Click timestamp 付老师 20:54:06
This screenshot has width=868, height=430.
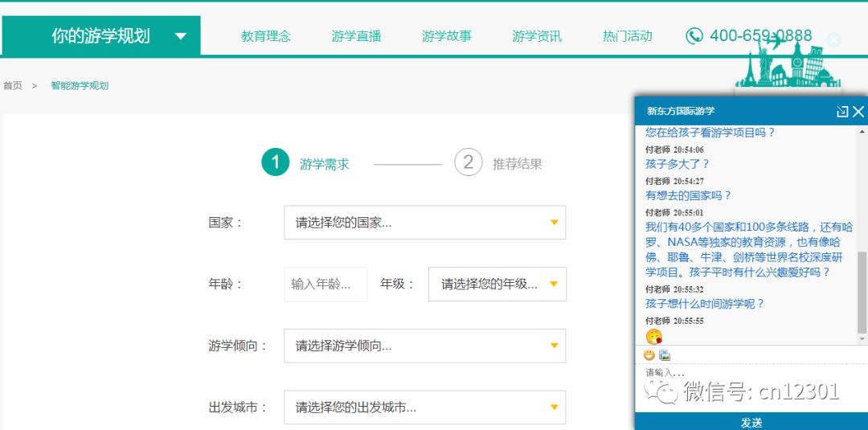[674, 150]
